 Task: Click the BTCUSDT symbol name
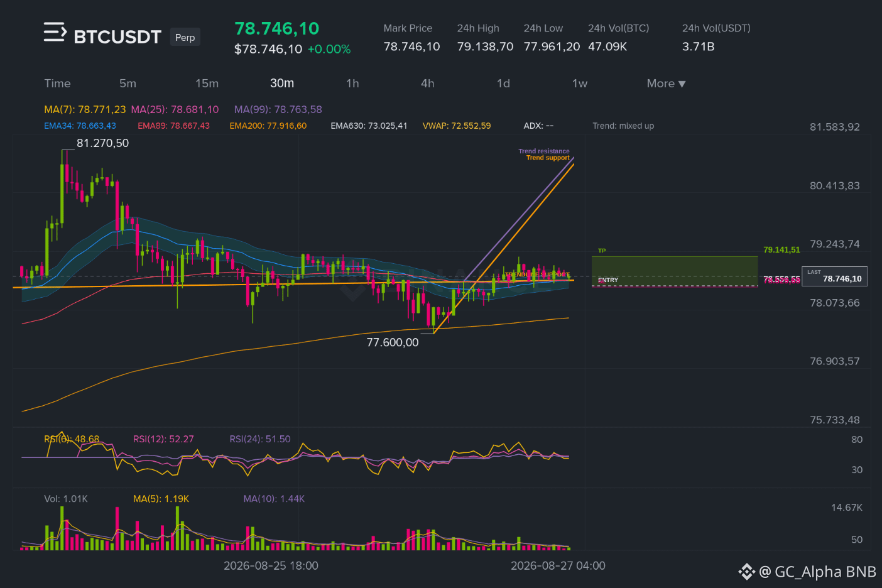click(x=117, y=37)
